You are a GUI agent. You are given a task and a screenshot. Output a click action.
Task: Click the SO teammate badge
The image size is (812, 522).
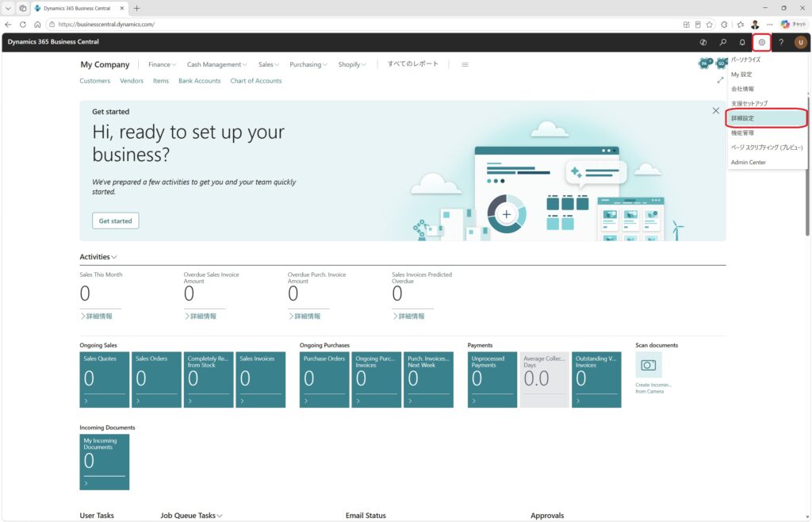[721, 63]
